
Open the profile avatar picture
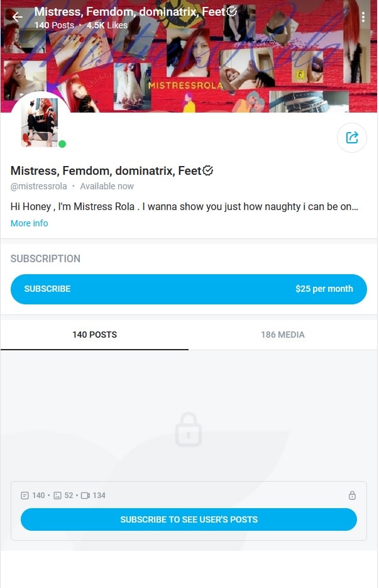coord(40,122)
